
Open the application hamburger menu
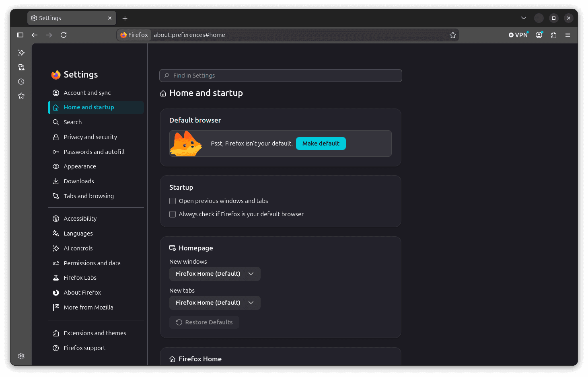tap(568, 35)
